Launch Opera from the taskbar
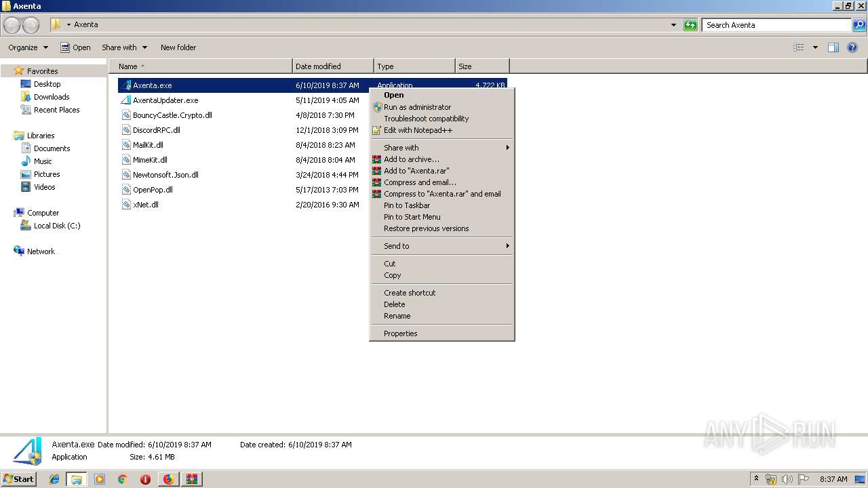 click(x=145, y=479)
